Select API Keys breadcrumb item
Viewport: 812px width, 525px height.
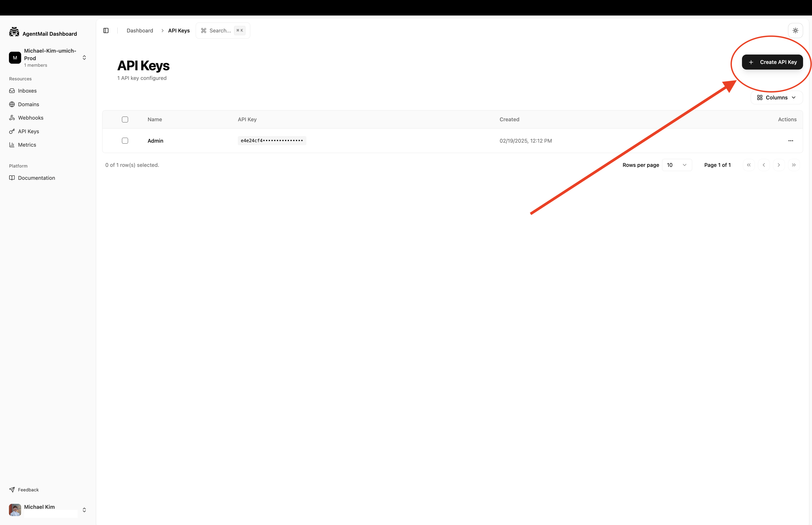tap(179, 30)
